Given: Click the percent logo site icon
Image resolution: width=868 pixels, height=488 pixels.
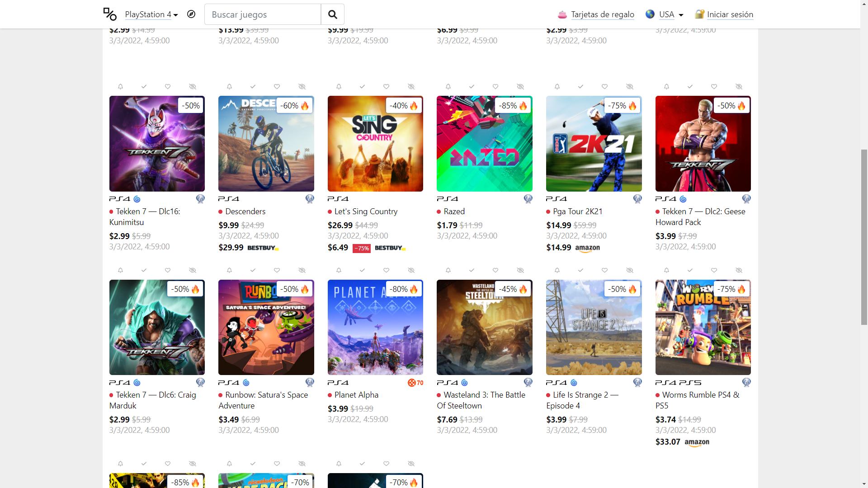Looking at the screenshot, I should [110, 14].
